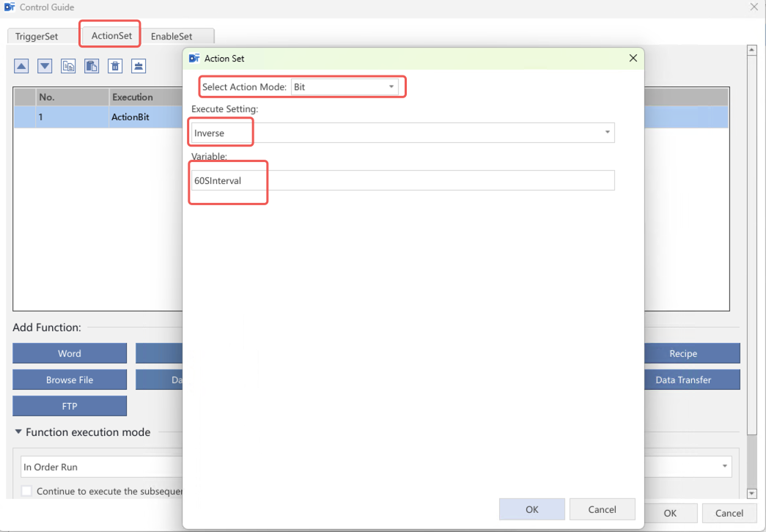Click the move down arrow icon
Viewport: 766px width, 532px height.
[45, 66]
